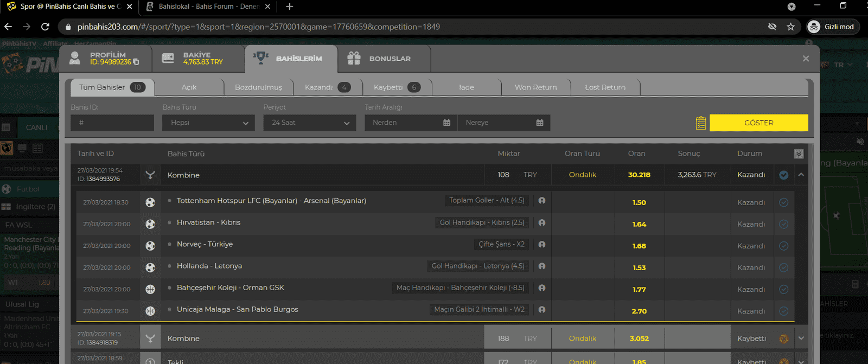The image size is (868, 364).
Task: Expand all bets with the header double-chevron
Action: (x=799, y=154)
